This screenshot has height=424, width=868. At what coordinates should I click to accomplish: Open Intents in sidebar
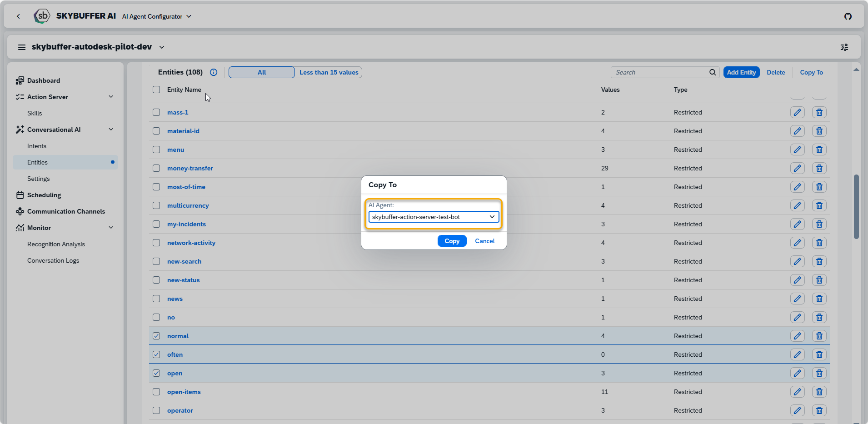(37, 146)
